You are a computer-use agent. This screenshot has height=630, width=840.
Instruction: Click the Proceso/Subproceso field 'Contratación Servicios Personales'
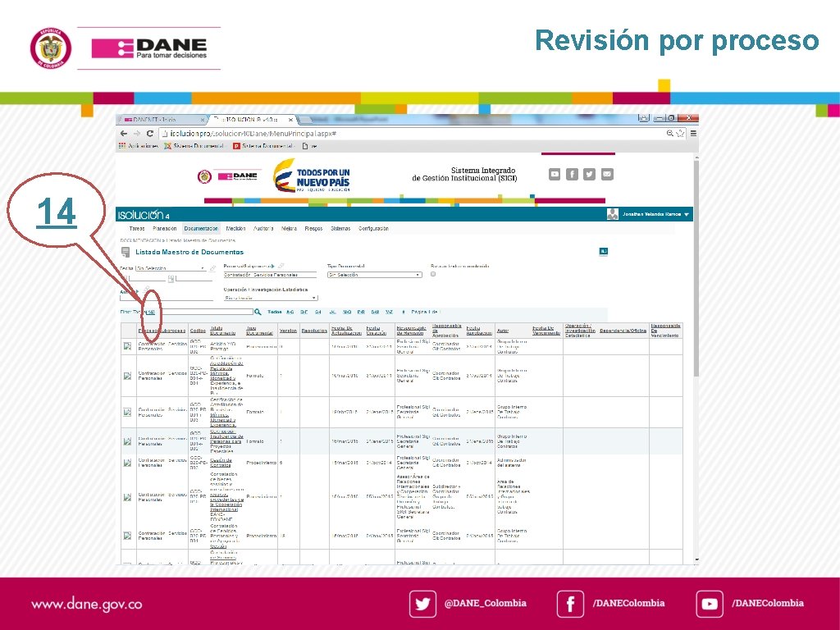[269, 274]
